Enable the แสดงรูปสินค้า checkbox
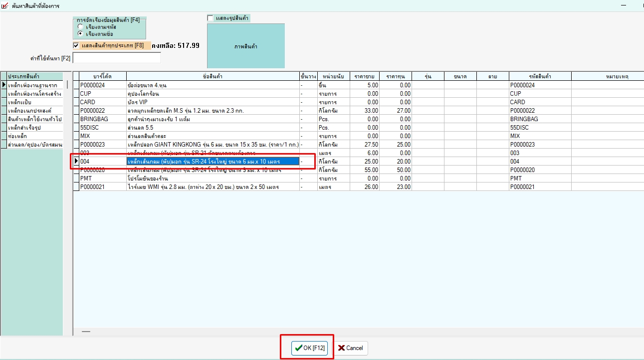This screenshot has width=644, height=360. click(210, 18)
